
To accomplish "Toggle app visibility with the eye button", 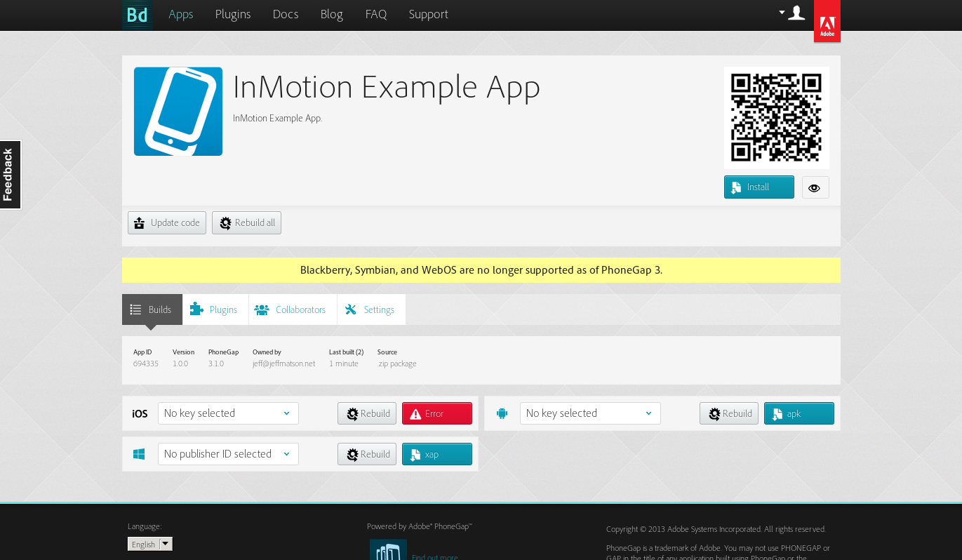I will click(815, 187).
